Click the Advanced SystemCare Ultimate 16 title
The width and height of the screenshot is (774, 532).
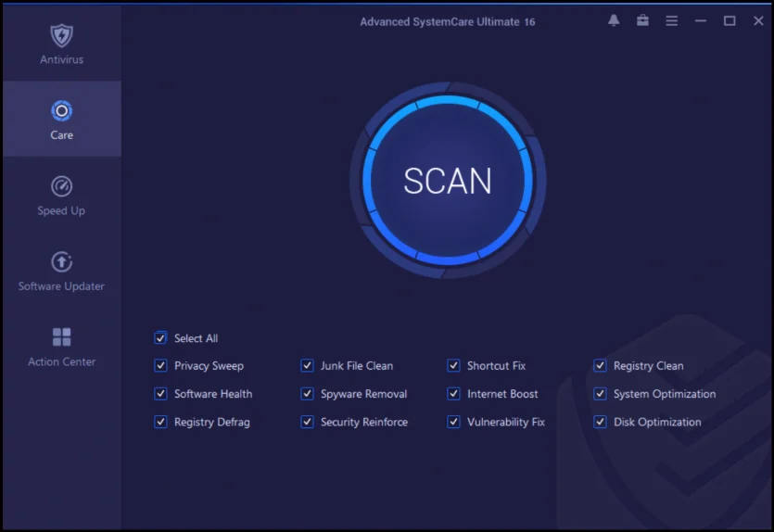[x=447, y=21]
